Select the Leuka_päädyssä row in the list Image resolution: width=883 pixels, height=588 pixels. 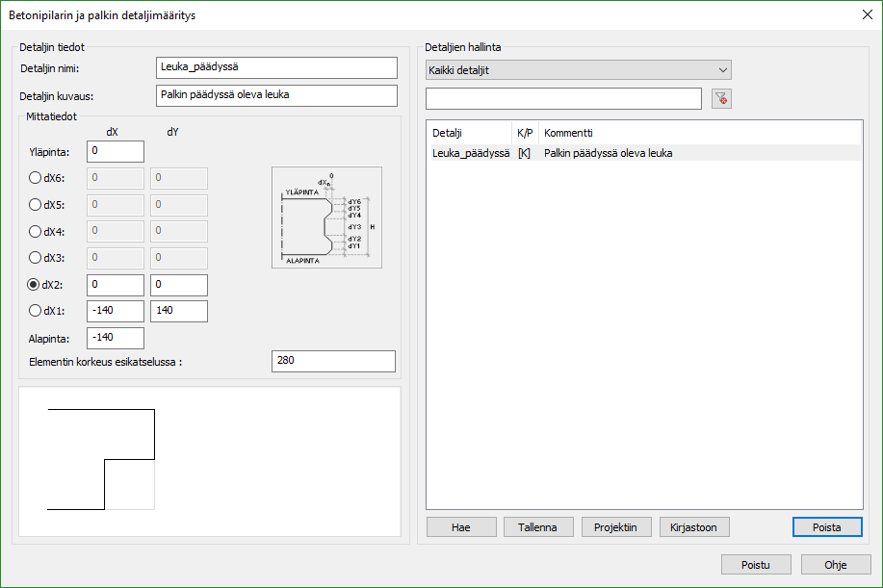pyautogui.click(x=471, y=153)
